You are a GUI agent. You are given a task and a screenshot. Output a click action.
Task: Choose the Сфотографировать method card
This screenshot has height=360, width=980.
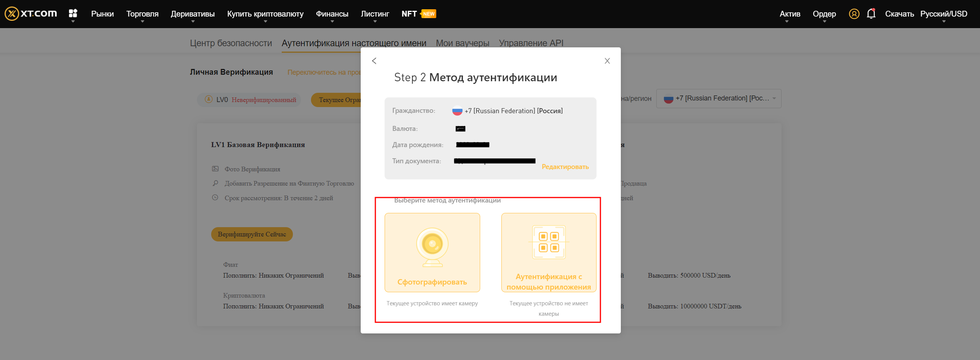point(432,253)
